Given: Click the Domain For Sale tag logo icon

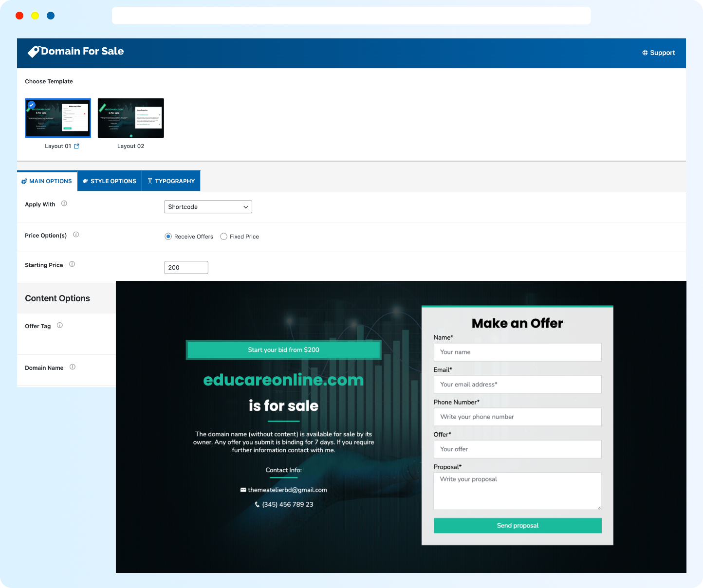Looking at the screenshot, I should coord(34,52).
